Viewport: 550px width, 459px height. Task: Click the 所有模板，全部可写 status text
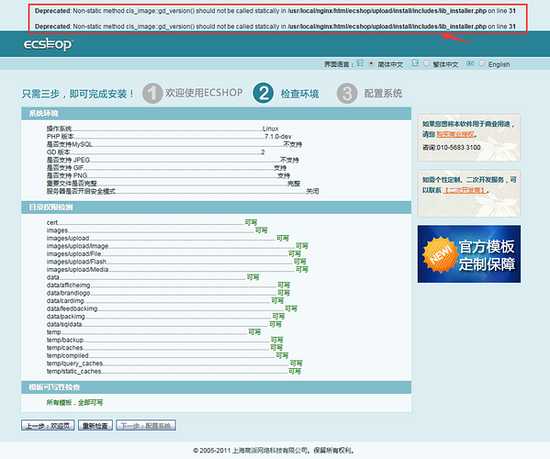[75, 403]
